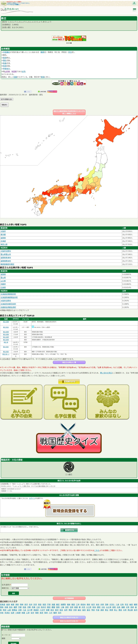Open the 広島県 link
138x644 pixels.
pyautogui.click(x=3, y=288)
